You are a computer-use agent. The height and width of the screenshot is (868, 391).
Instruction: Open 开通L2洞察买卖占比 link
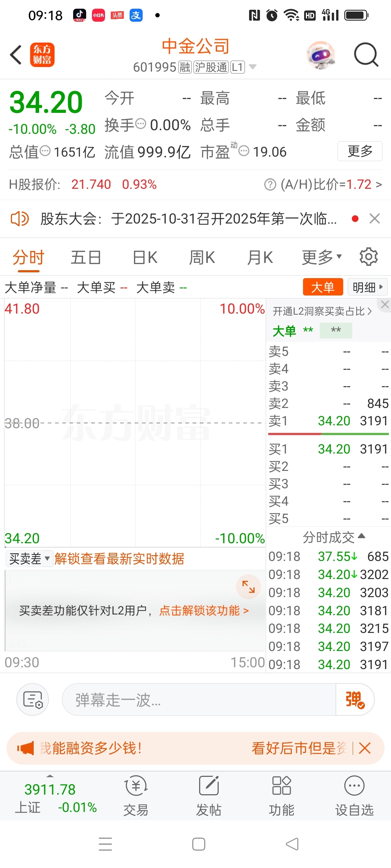click(322, 311)
